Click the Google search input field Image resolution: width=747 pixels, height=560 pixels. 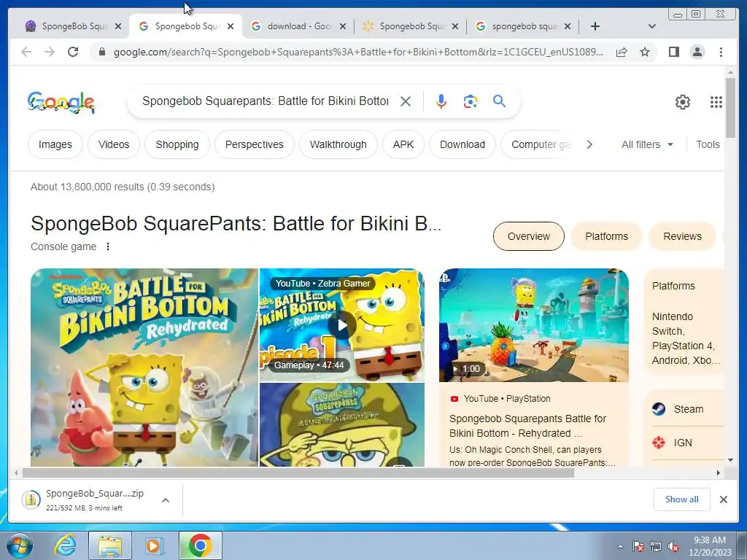click(x=266, y=101)
